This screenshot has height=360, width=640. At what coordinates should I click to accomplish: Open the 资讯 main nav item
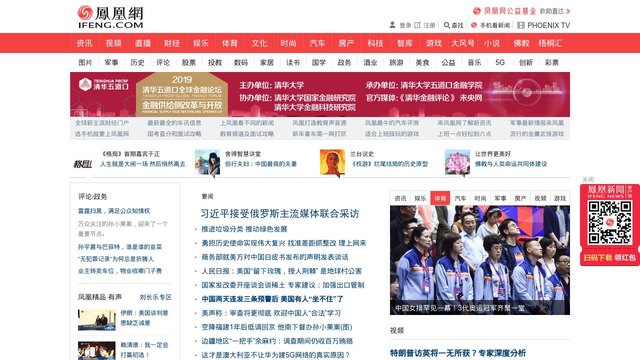click(84, 43)
